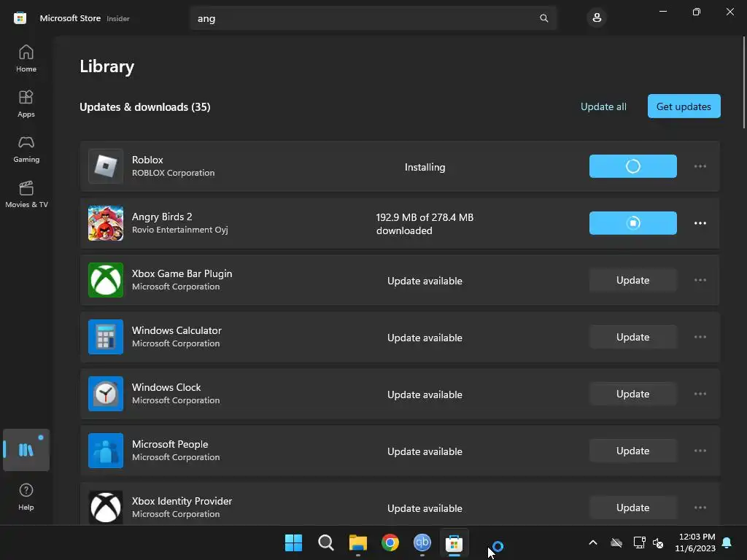
Task: Open the user account profile icon
Action: 597,18
